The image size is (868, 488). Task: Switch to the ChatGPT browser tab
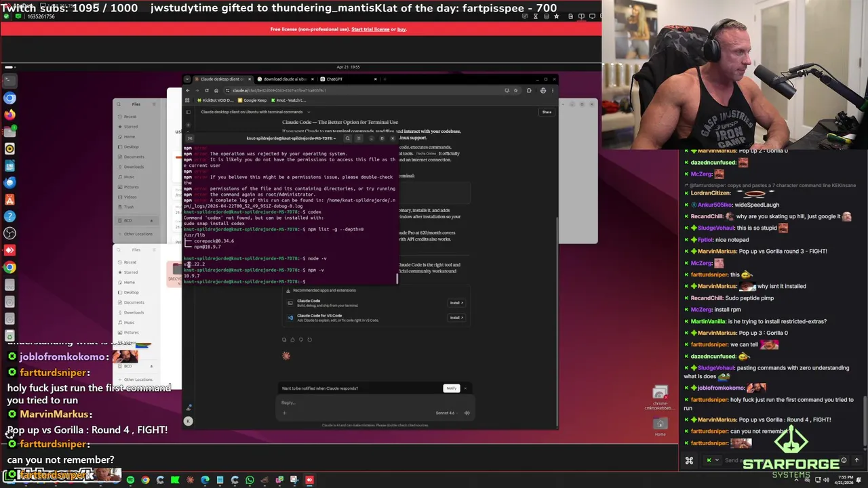pos(349,79)
